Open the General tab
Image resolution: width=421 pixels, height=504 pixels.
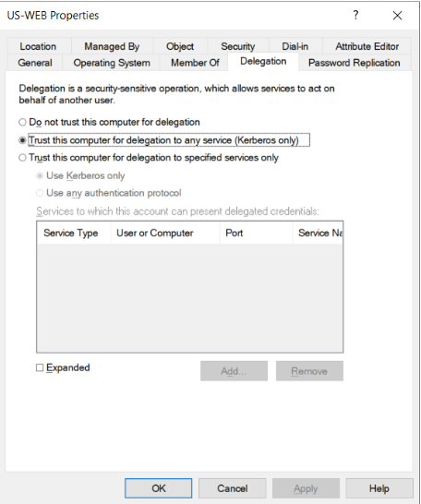35,63
